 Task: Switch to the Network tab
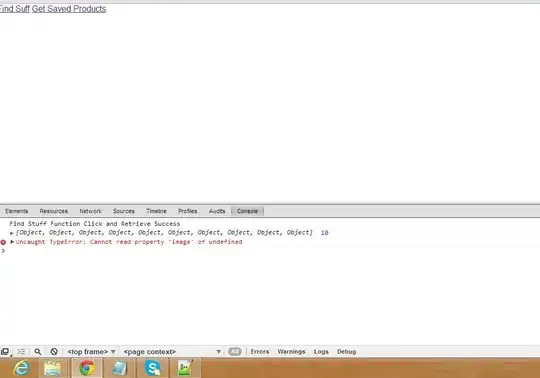pyautogui.click(x=90, y=211)
